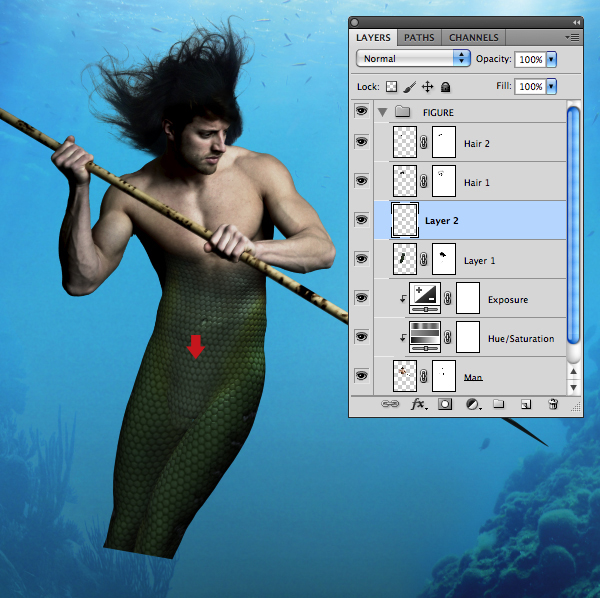Select the Exposure layer mask thumbnail
This screenshot has height=598, width=600.
(x=468, y=298)
